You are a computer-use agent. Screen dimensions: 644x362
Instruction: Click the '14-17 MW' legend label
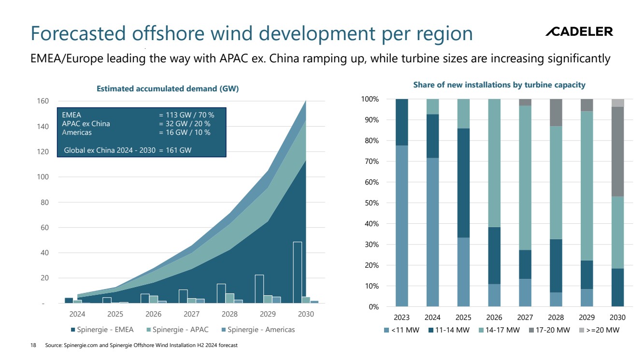point(502,331)
